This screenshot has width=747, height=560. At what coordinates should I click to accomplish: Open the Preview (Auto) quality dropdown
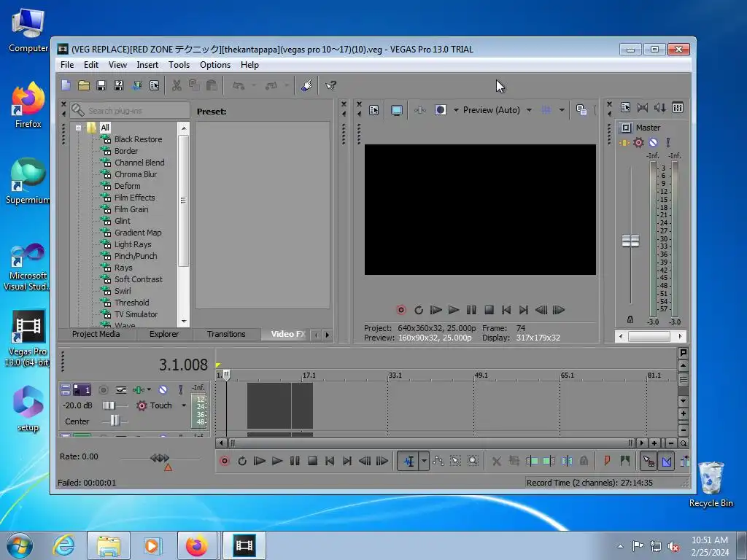coord(529,111)
